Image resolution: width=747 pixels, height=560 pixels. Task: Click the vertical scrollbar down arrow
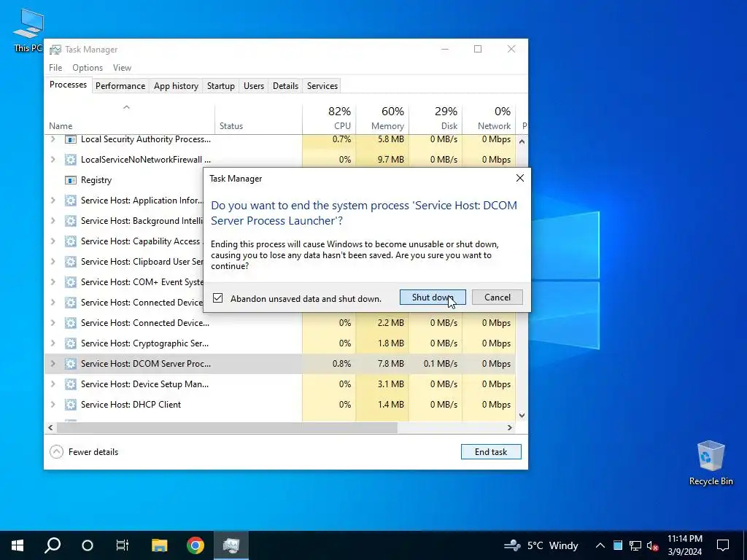(x=522, y=415)
